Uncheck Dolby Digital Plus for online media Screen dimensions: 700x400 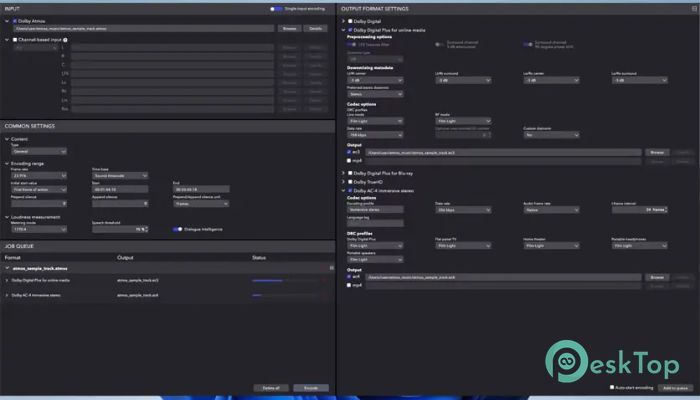[350, 30]
